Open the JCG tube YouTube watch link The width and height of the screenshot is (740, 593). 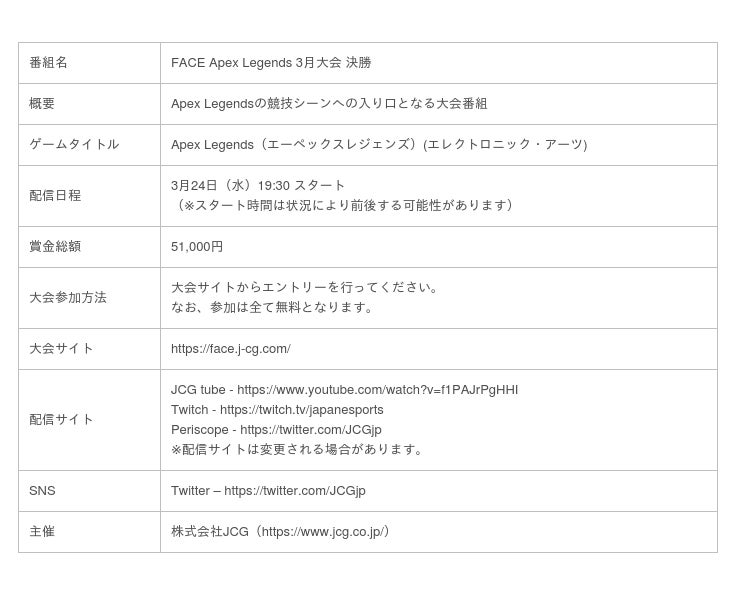[377, 390]
